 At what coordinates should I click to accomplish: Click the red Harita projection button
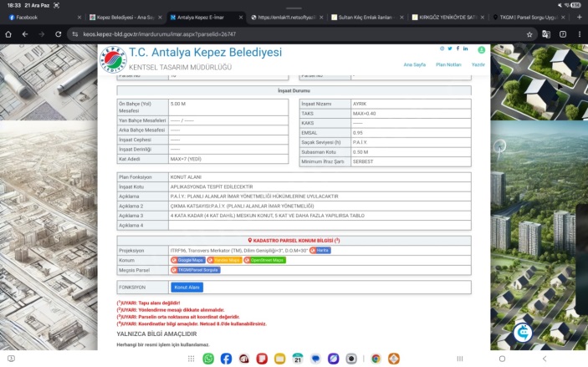click(320, 250)
